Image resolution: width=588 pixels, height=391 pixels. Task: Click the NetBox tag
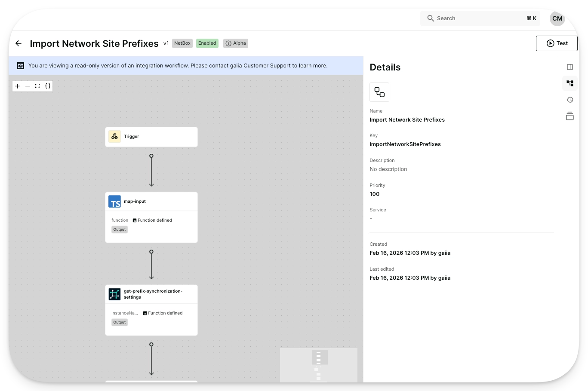click(x=182, y=43)
